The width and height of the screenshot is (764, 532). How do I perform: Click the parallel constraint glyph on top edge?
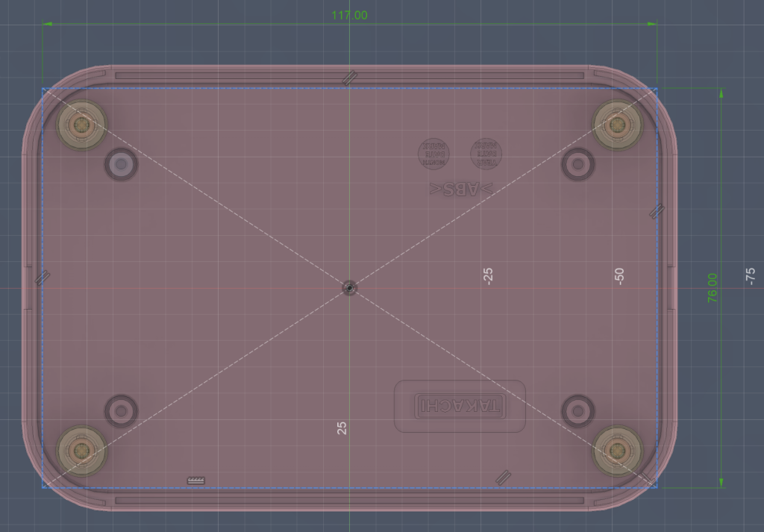pos(349,78)
